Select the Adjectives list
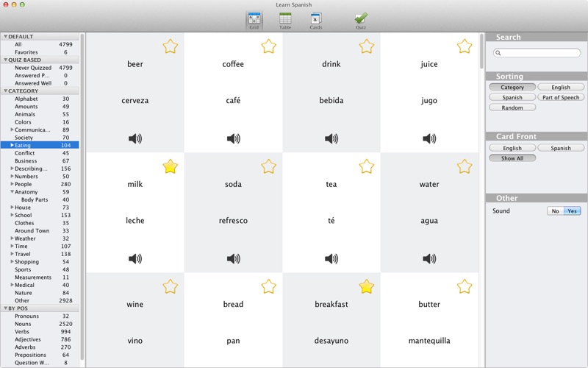588x368 pixels. click(x=40, y=339)
